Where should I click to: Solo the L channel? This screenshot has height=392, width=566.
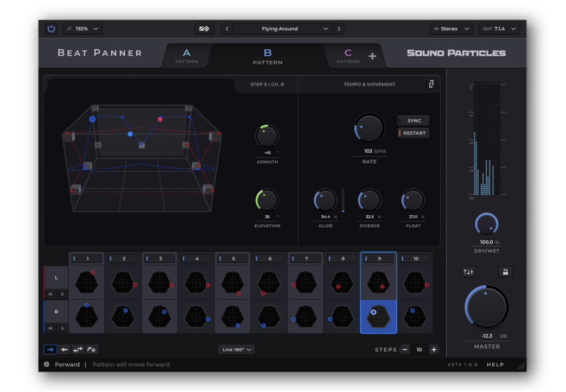pyautogui.click(x=62, y=294)
